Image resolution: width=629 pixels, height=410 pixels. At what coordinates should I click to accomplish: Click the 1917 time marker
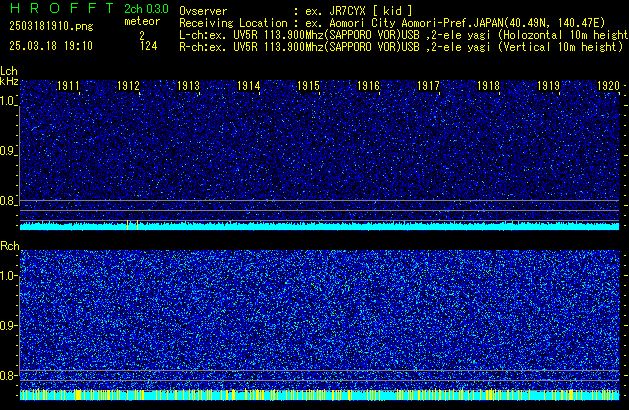point(428,86)
